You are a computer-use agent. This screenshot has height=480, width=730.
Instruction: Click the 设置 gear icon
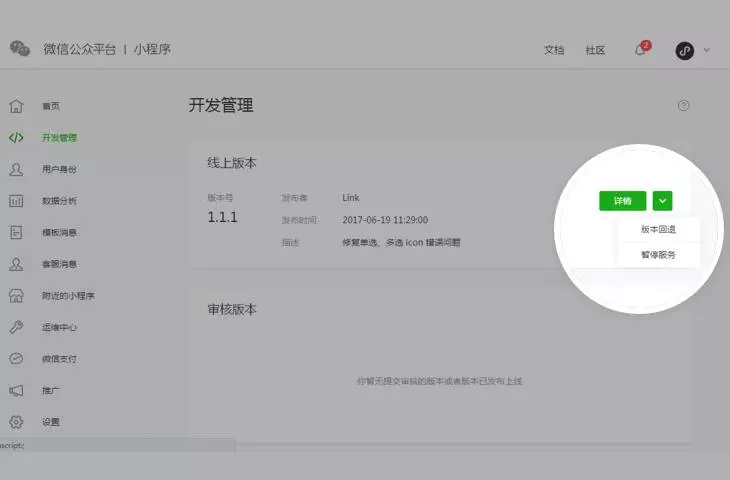click(x=16, y=422)
